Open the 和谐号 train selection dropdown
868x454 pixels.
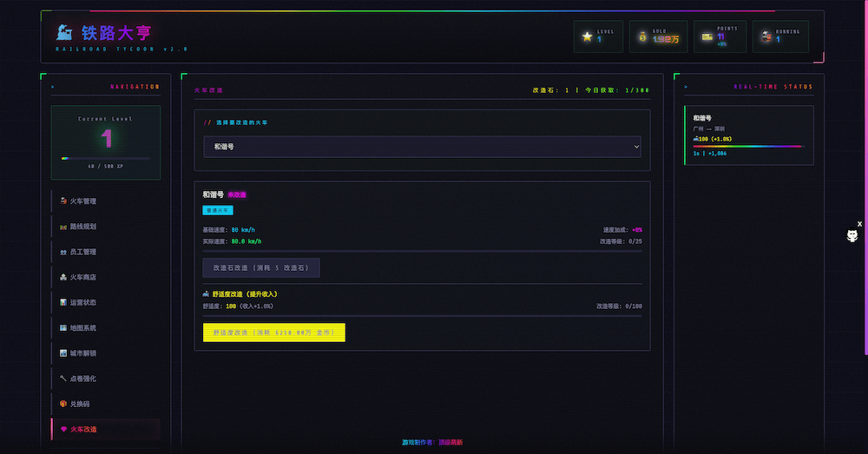422,147
